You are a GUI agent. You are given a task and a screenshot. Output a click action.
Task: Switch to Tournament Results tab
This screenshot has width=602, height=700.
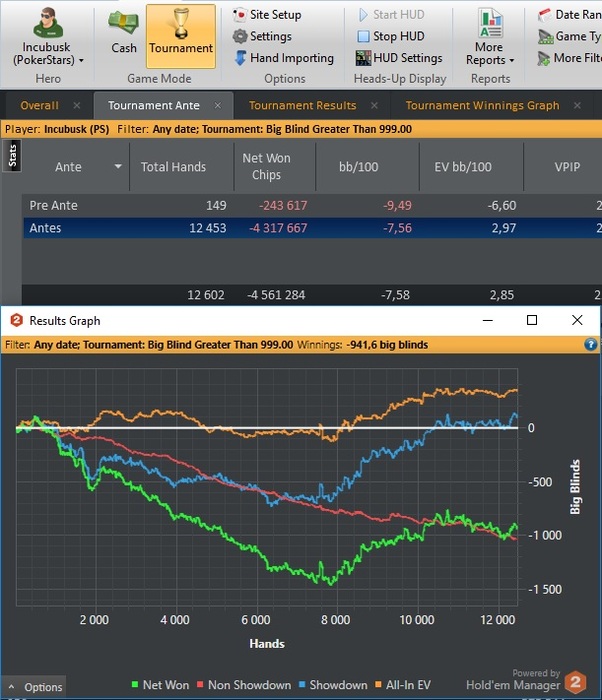(x=302, y=105)
